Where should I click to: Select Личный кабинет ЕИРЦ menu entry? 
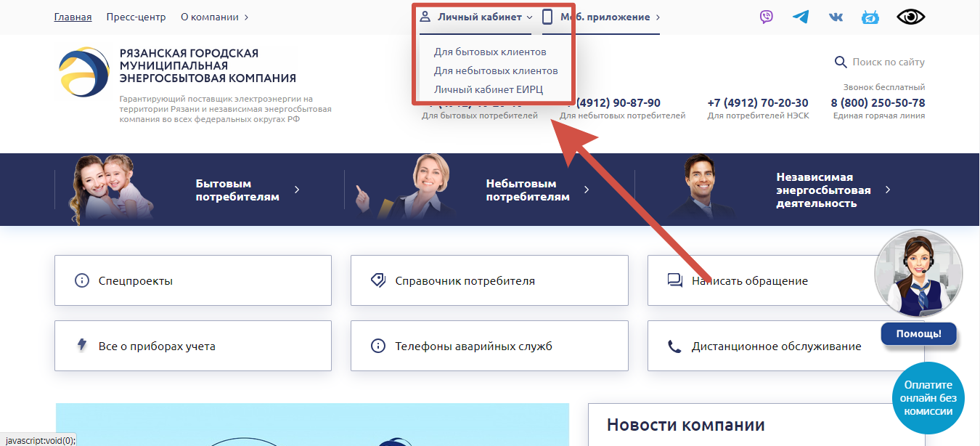coord(489,89)
